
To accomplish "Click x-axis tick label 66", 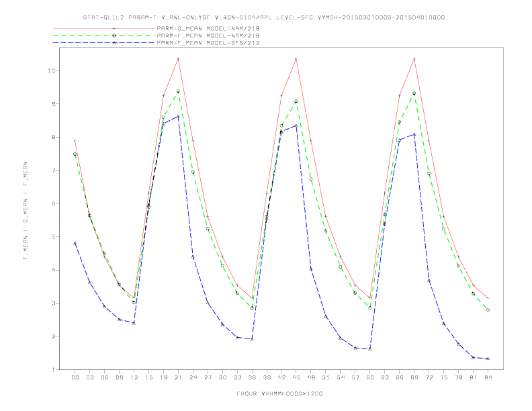I will (400, 377).
